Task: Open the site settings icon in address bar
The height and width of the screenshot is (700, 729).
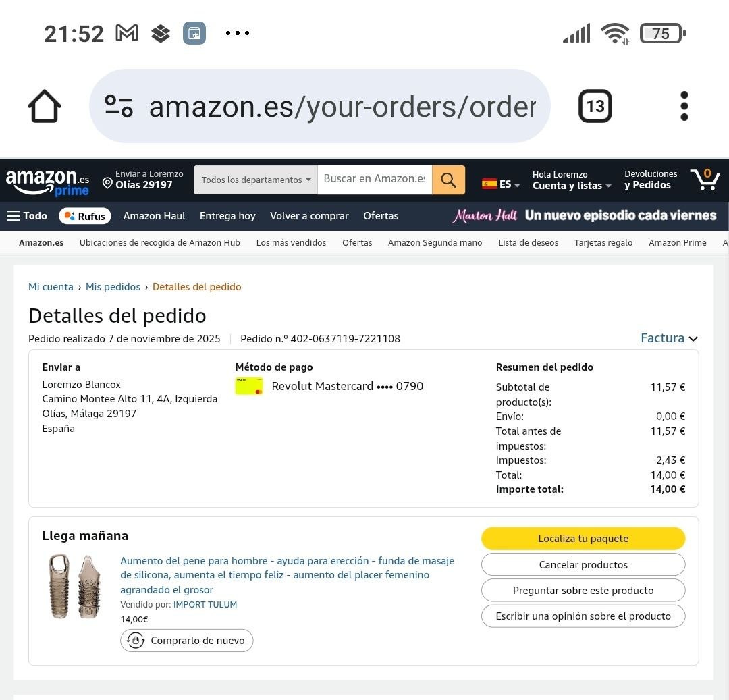Action: pos(119,106)
